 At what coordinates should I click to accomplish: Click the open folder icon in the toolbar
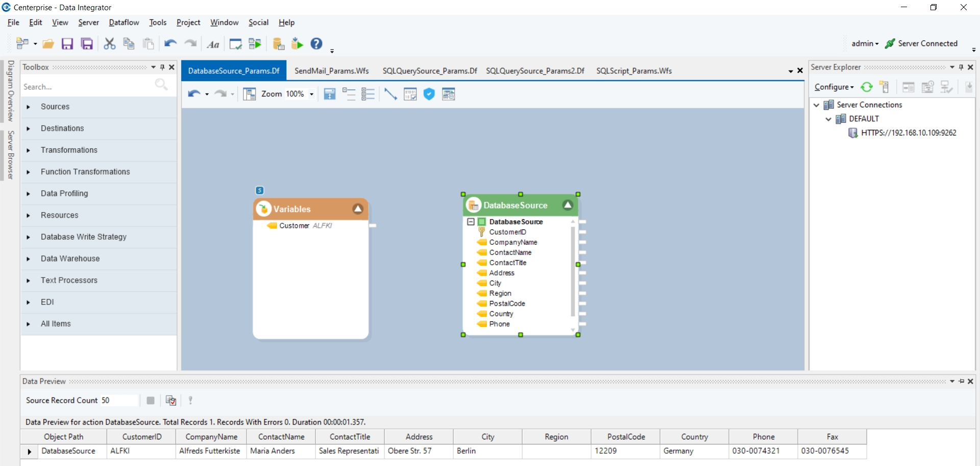click(48, 44)
